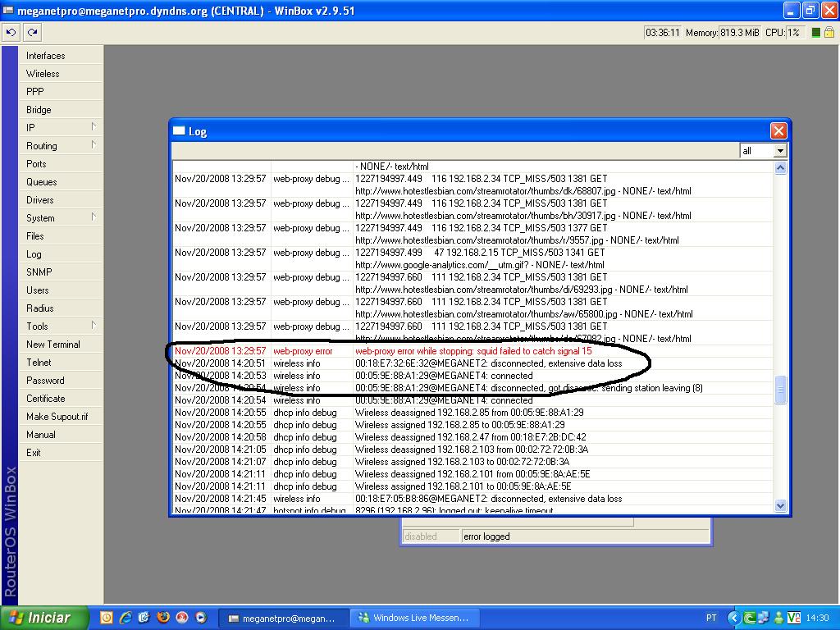The image size is (840, 630).
Task: Click the PT language indicator
Action: click(x=711, y=618)
